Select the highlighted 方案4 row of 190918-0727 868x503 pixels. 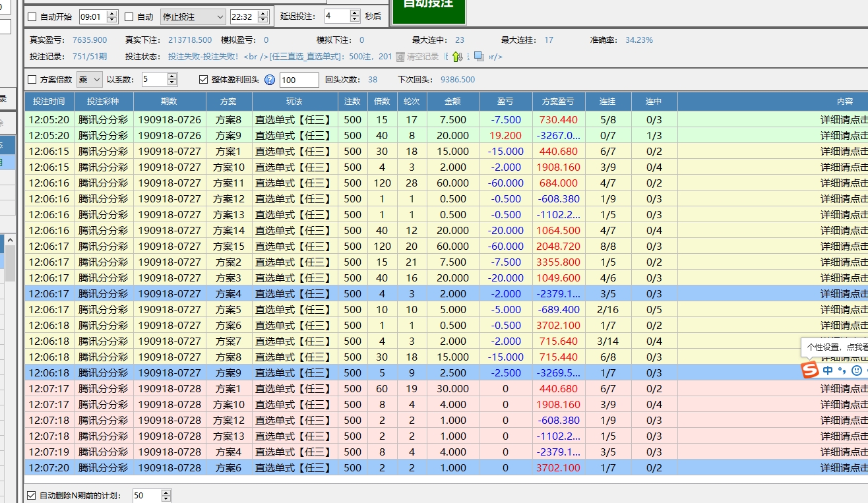[x=447, y=293]
